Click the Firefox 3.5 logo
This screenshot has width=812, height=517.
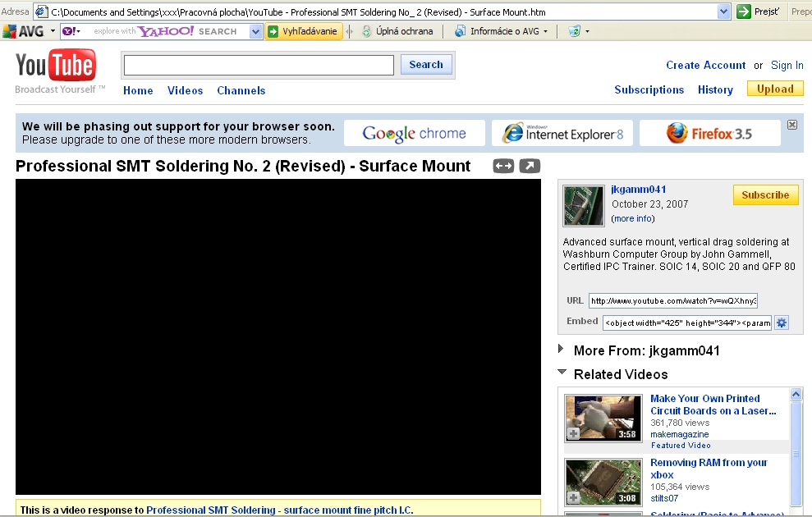[x=709, y=134]
